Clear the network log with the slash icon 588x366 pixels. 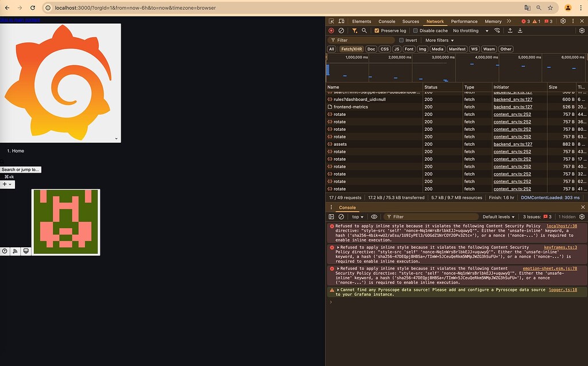[342, 30]
